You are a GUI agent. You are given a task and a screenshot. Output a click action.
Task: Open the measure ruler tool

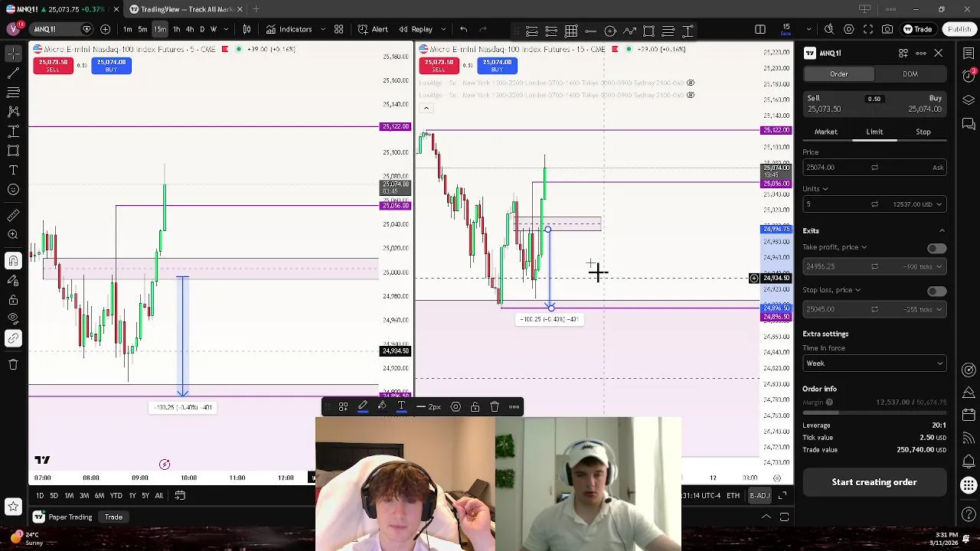pyautogui.click(x=13, y=216)
